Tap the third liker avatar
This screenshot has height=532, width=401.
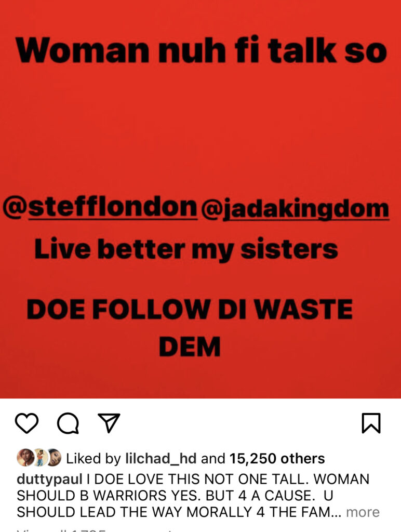tap(55, 457)
